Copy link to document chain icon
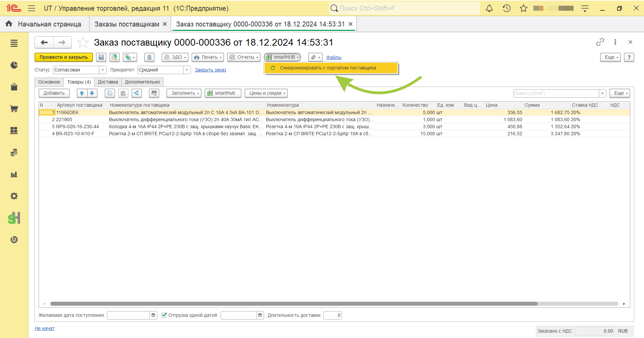This screenshot has height=338, width=644. pos(600,42)
